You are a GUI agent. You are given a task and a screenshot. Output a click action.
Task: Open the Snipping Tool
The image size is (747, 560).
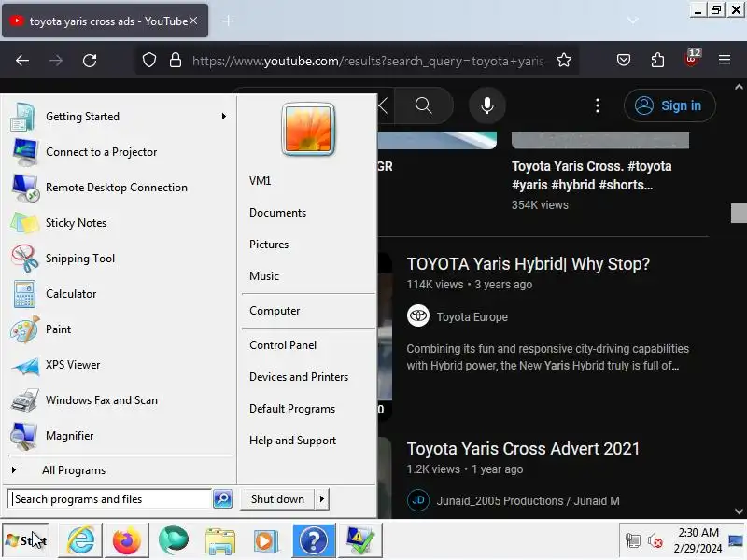pyautogui.click(x=119, y=259)
